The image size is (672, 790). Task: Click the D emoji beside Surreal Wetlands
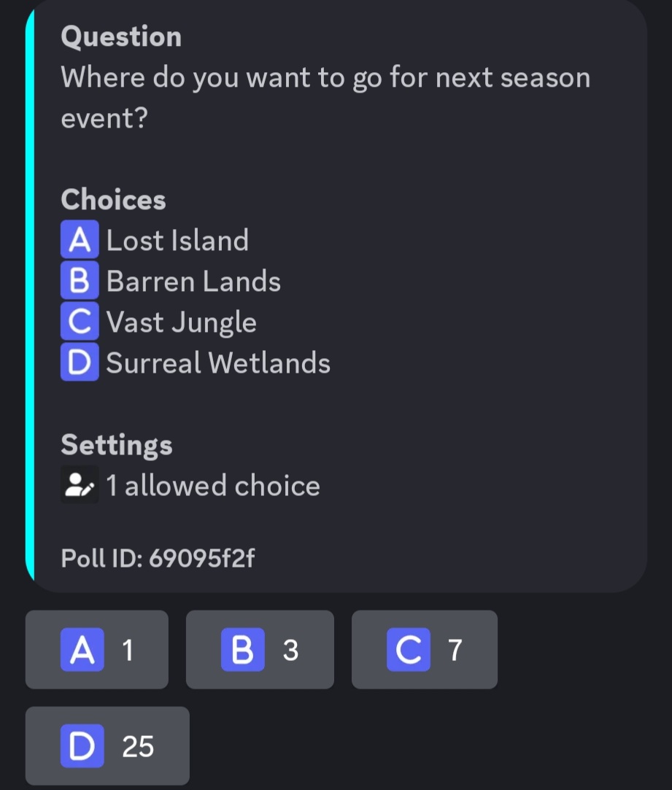point(80,362)
